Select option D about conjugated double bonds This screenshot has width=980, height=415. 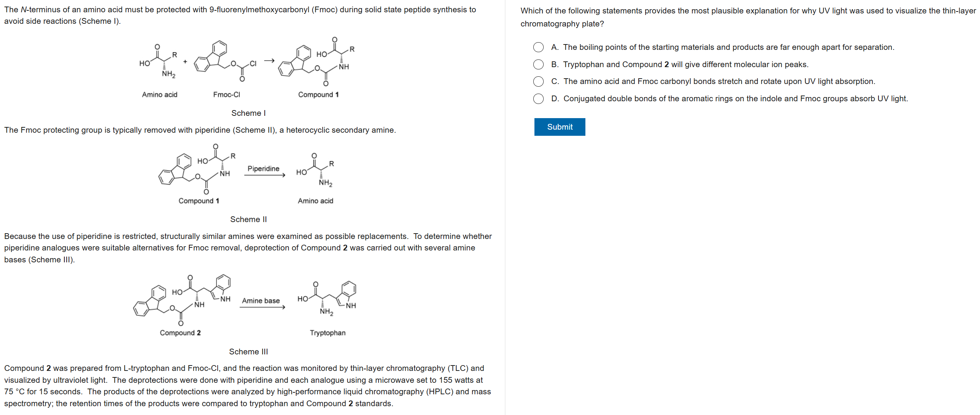point(538,99)
